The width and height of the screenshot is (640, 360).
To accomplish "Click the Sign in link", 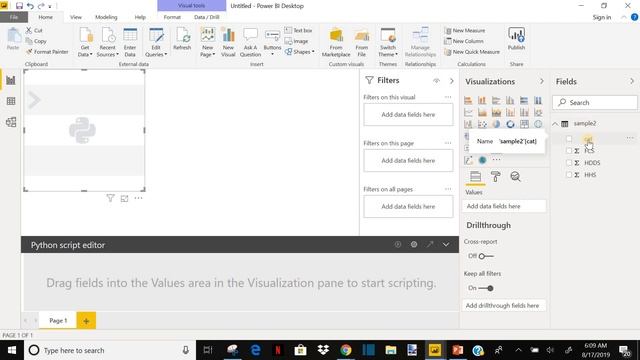I will [x=602, y=17].
